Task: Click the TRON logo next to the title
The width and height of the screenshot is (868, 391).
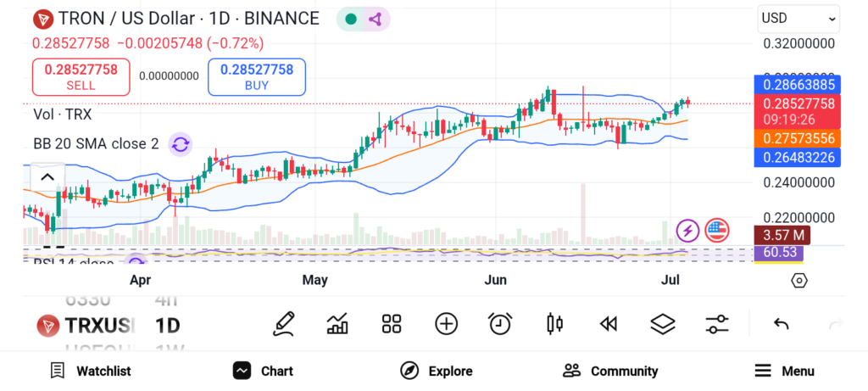Action: coord(42,20)
